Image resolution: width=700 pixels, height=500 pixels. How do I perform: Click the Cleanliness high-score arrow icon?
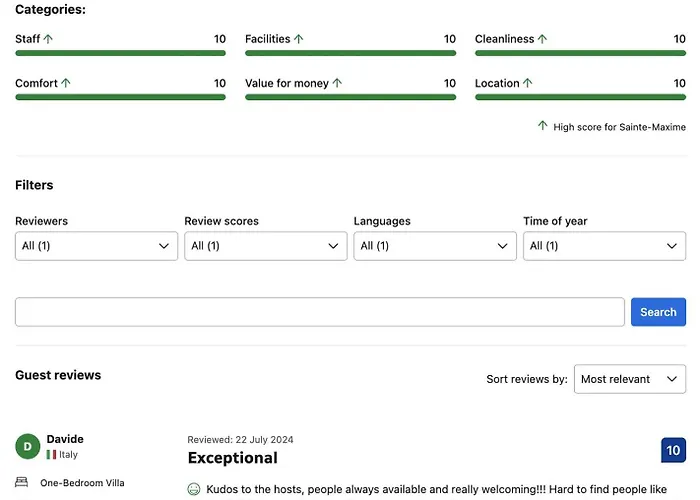tap(542, 39)
